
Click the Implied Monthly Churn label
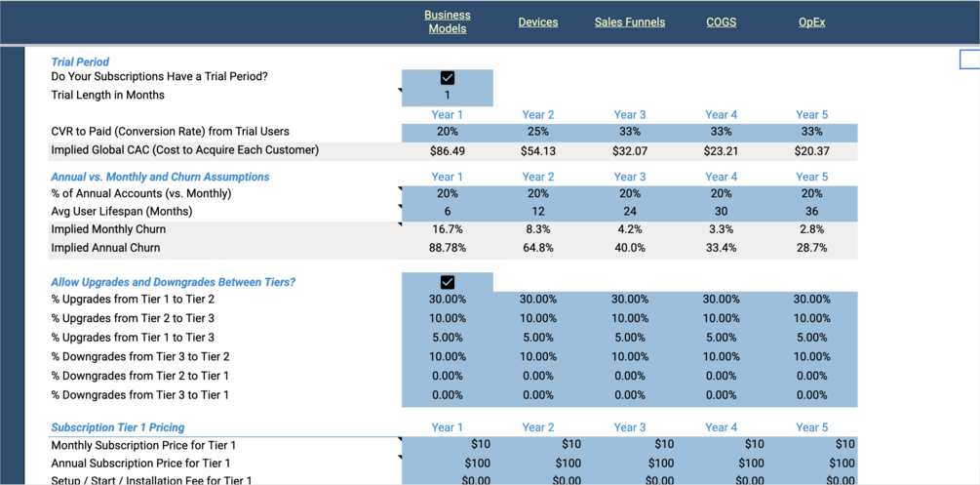tap(108, 229)
